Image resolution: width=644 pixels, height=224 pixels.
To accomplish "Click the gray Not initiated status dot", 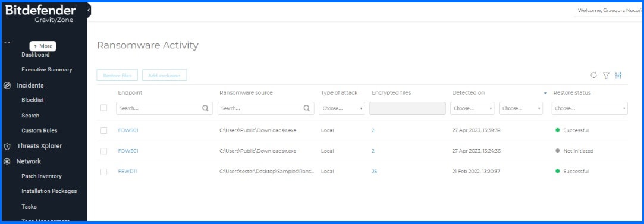I will coord(557,151).
